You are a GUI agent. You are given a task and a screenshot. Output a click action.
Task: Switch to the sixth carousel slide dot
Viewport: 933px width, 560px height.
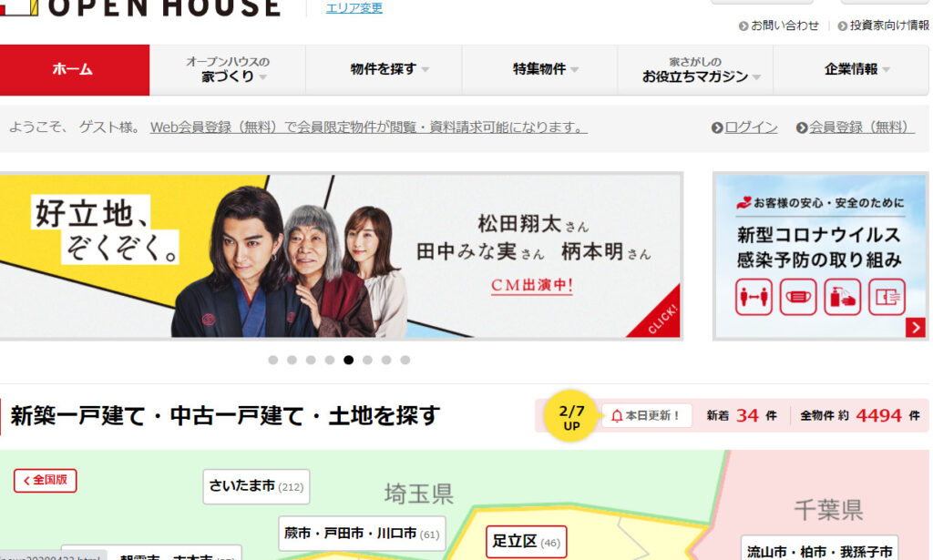(x=367, y=360)
